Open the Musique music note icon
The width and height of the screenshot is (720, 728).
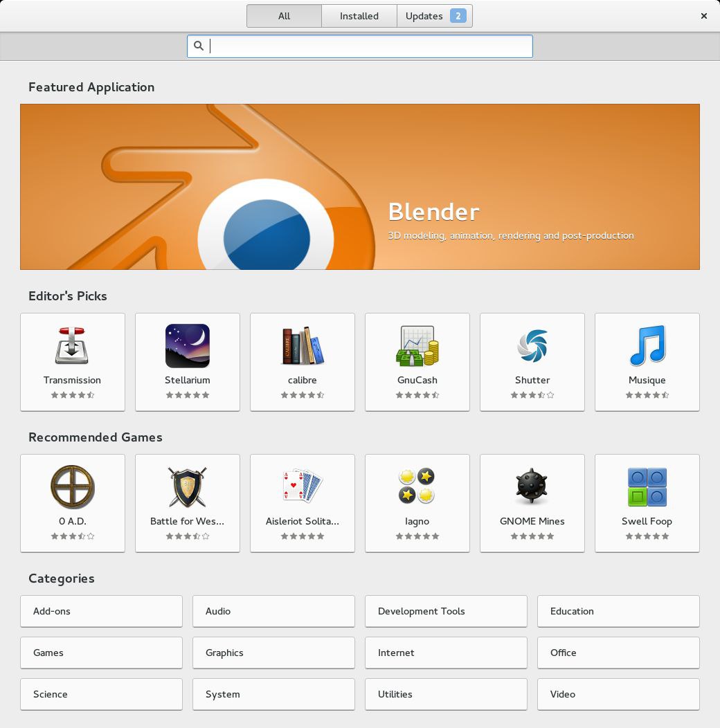[647, 346]
